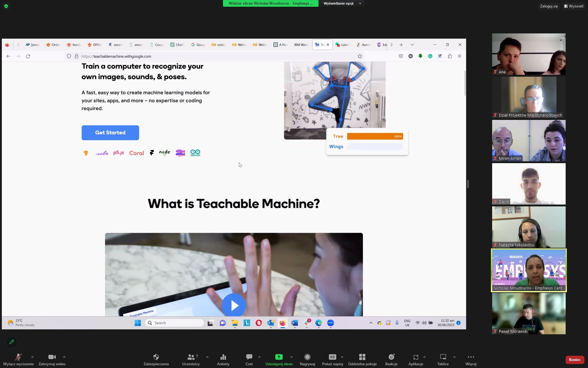Open Oddzielne pokoje breakout rooms
The width and height of the screenshot is (588, 368).
[362, 359]
